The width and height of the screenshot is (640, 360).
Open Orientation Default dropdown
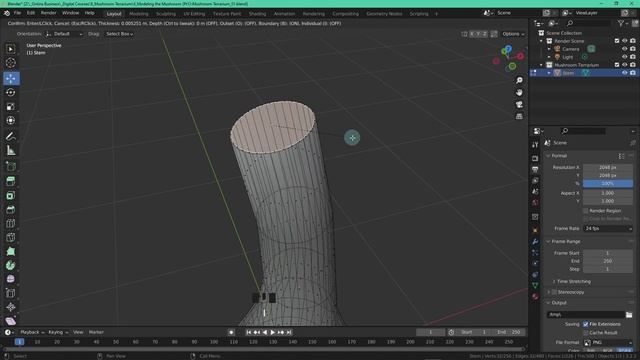[x=64, y=34]
